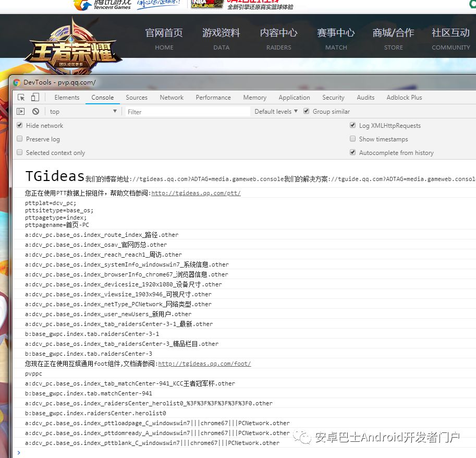Viewport: 476px width, 458px height.
Task: Click the matchCenter-941_KCC王者冠军杯 log line
Action: (x=130, y=383)
